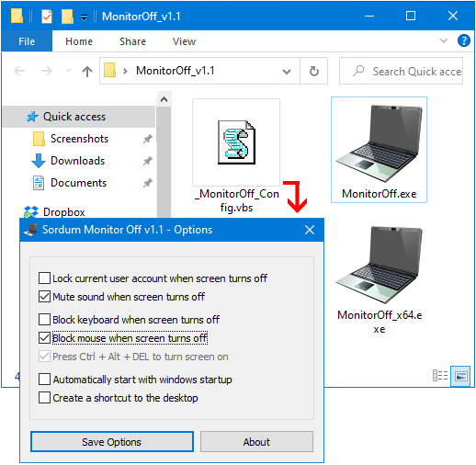Open the Home ribbon tab
This screenshot has width=476, height=465.
pyautogui.click(x=79, y=41)
